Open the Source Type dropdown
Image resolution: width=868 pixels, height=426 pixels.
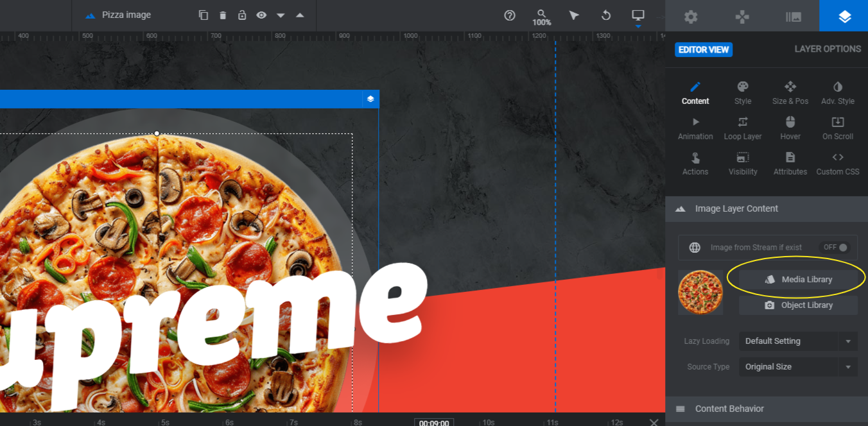[x=798, y=367]
